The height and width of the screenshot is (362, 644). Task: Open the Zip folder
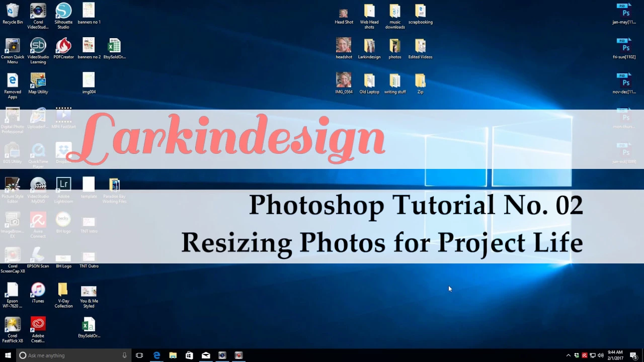coord(420,83)
